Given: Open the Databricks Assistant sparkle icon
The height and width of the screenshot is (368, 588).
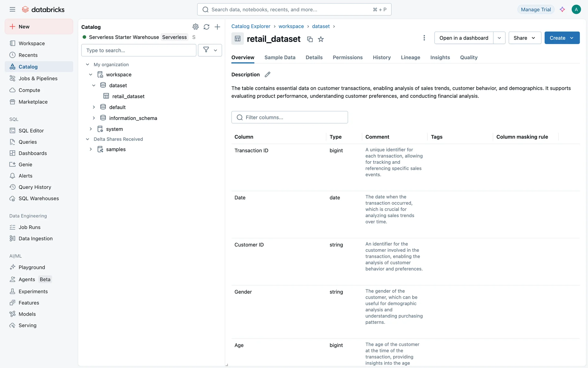Looking at the screenshot, I should (562, 10).
